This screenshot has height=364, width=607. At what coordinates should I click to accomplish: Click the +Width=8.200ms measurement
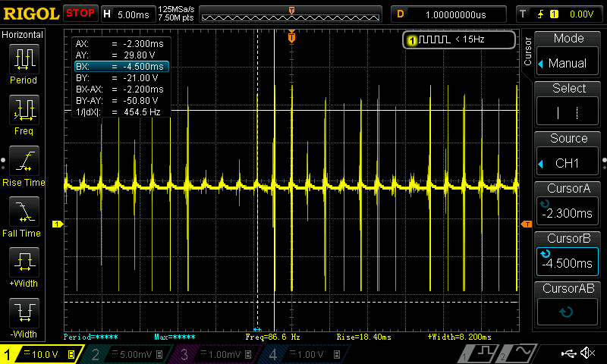[x=459, y=337]
